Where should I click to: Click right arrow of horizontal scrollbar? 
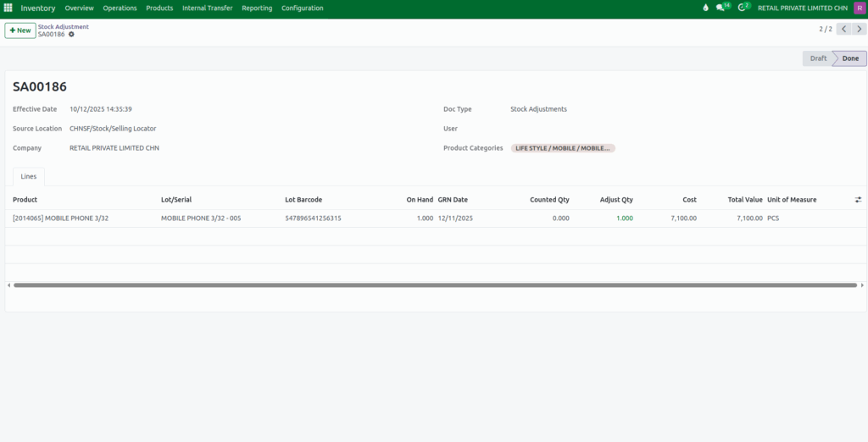click(x=862, y=285)
